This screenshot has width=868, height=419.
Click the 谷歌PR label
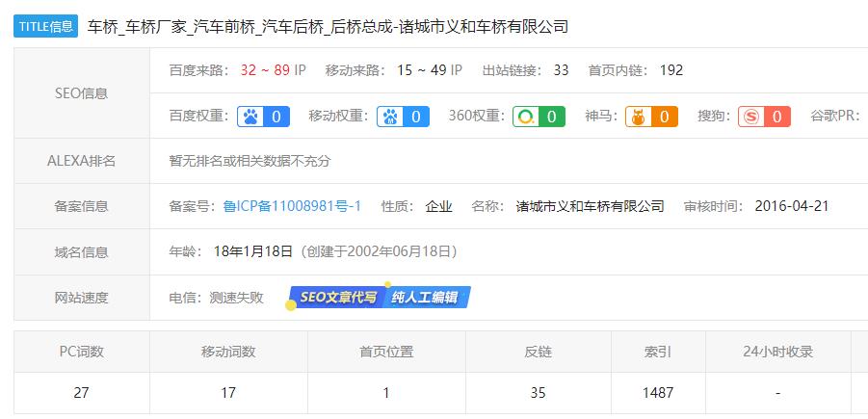pos(835,117)
